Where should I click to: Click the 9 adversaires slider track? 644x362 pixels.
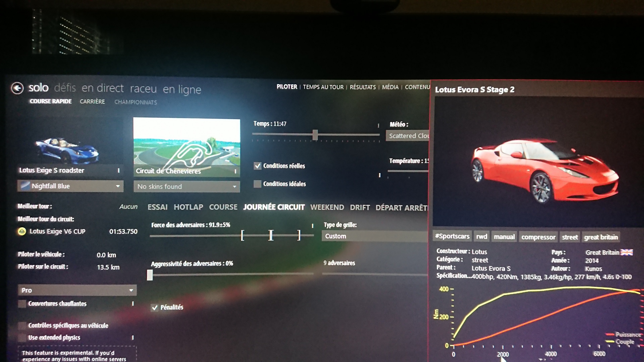tap(375, 274)
